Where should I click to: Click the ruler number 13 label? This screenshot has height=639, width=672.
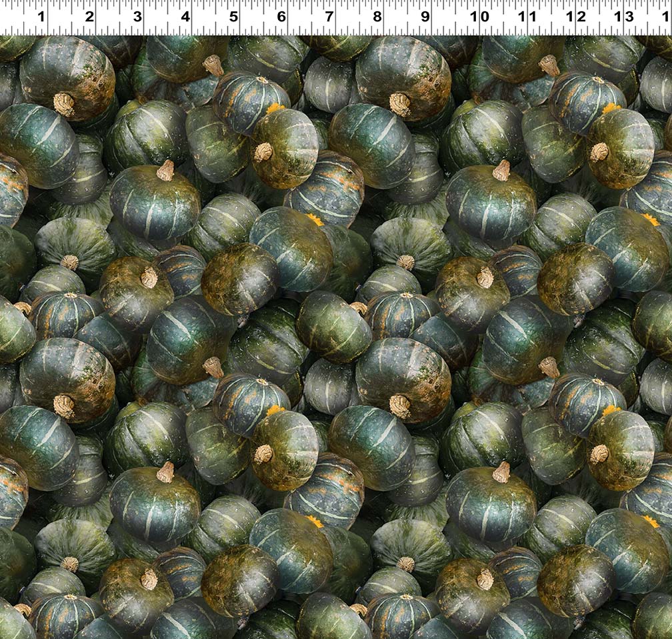tap(623, 17)
